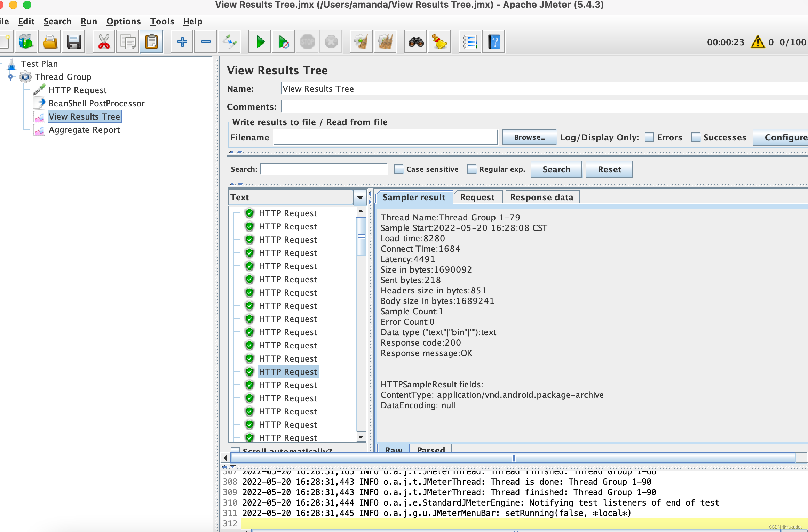The image size is (808, 532).
Task: Collapse all with the minus icon
Action: [206, 42]
